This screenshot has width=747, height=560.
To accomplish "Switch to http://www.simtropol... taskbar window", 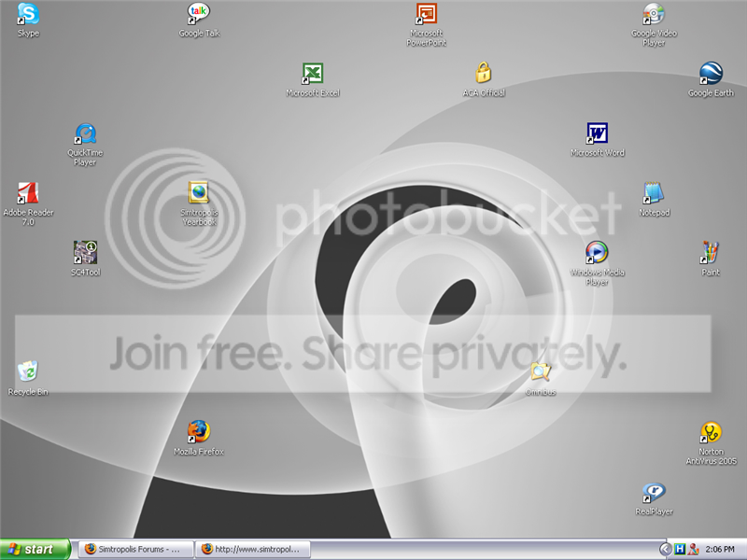I will pyautogui.click(x=253, y=549).
